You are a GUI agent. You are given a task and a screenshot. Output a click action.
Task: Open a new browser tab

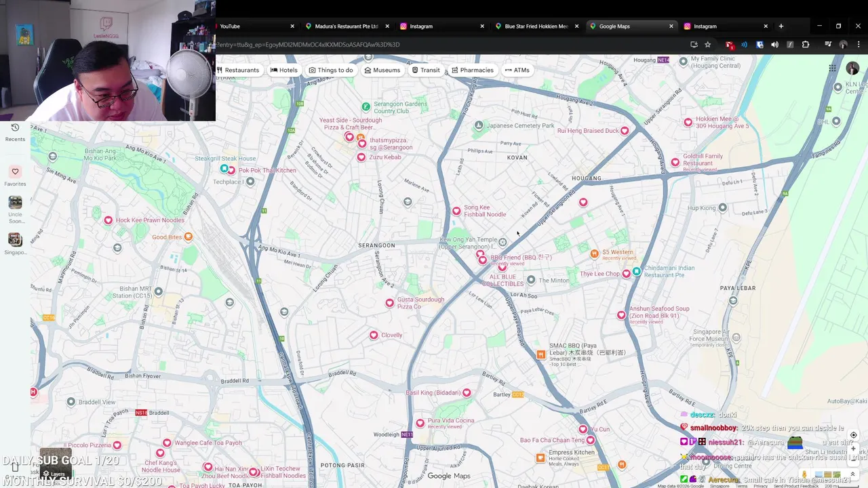pos(781,26)
